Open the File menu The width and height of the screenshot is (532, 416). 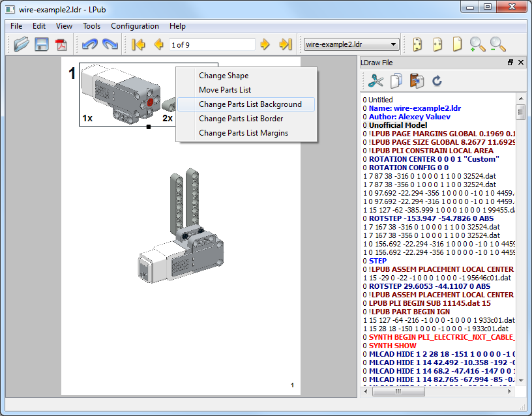click(x=16, y=26)
